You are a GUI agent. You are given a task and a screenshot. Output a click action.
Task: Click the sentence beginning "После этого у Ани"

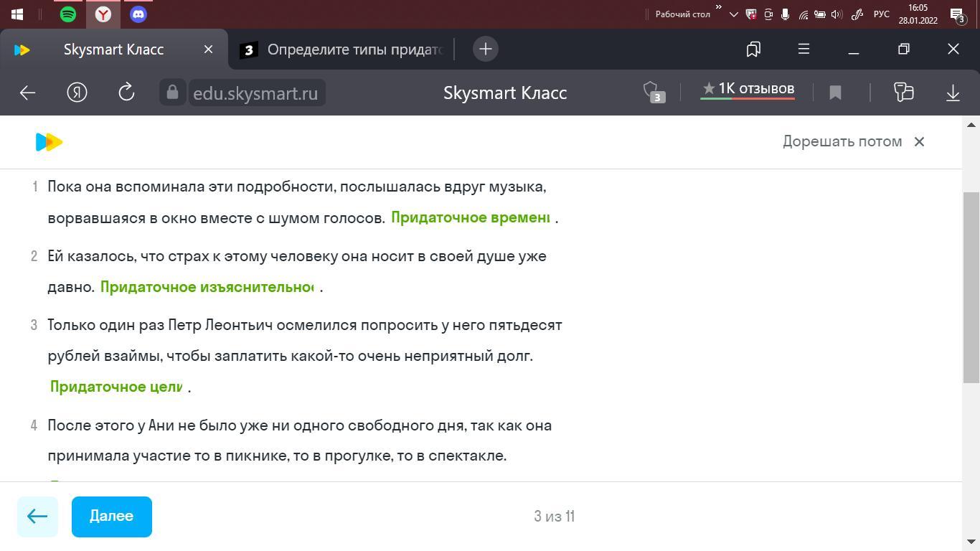coord(300,441)
